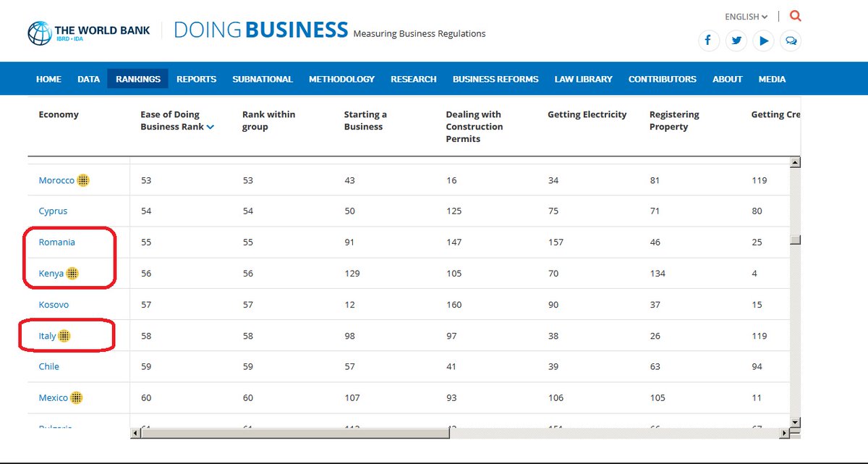Viewport: 868px width, 464px height.
Task: Click the yellow grid icon beside Morocco
Action: coord(83,180)
